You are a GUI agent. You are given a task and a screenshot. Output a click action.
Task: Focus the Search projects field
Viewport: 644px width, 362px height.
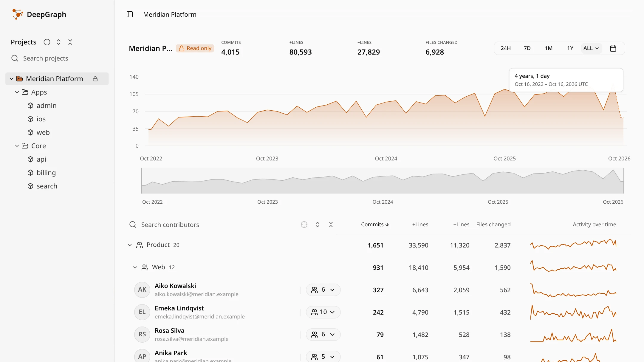tap(57, 58)
